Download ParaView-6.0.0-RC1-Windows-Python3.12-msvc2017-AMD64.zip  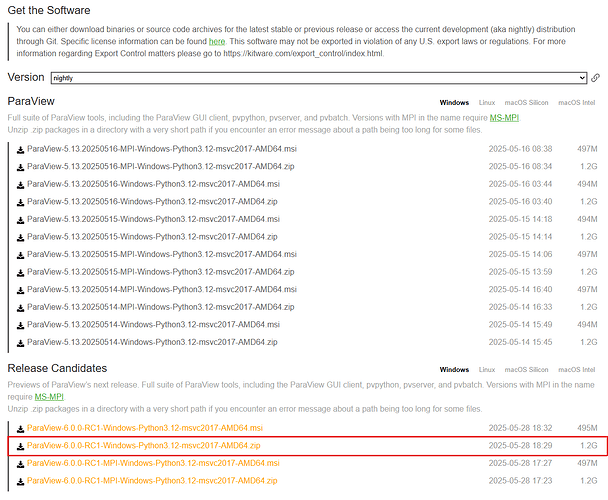point(143,446)
